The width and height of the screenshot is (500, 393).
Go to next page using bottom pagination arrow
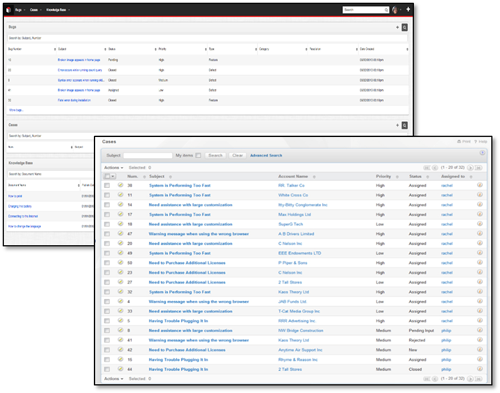(470, 379)
